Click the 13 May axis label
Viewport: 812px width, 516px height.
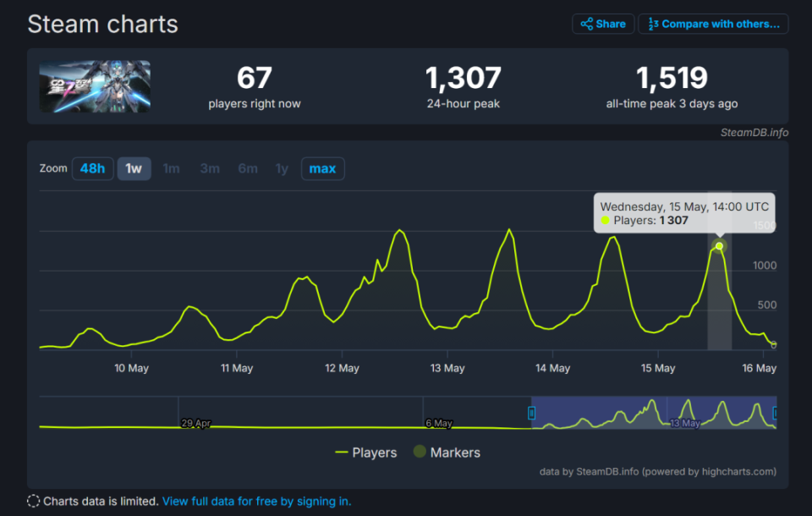click(x=447, y=368)
